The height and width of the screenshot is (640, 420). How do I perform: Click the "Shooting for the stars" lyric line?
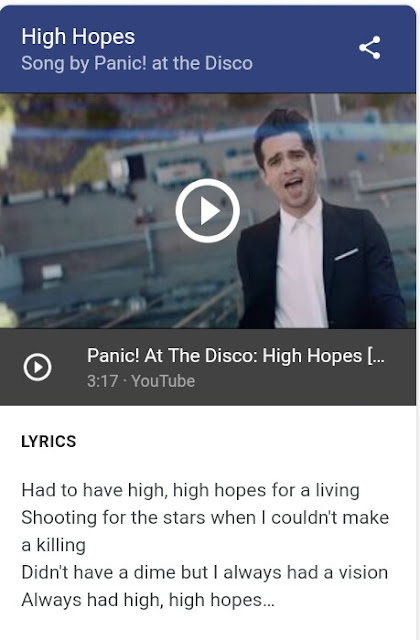[205, 518]
